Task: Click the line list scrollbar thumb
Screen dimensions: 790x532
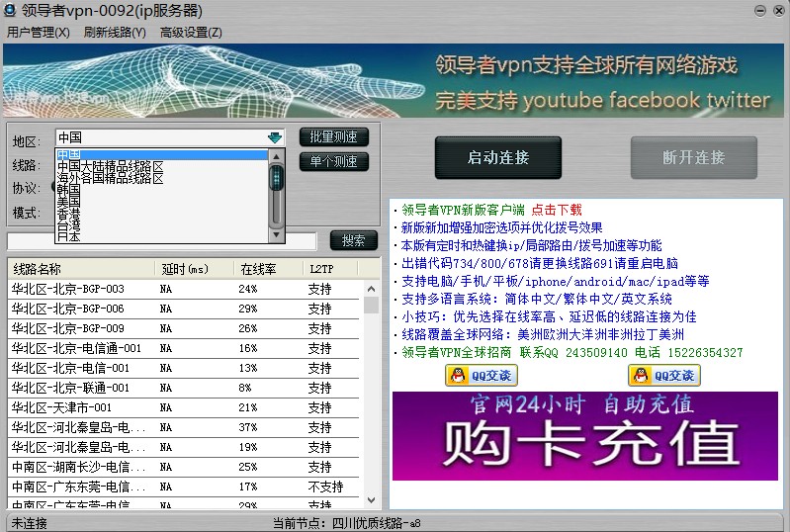Action: [372, 306]
